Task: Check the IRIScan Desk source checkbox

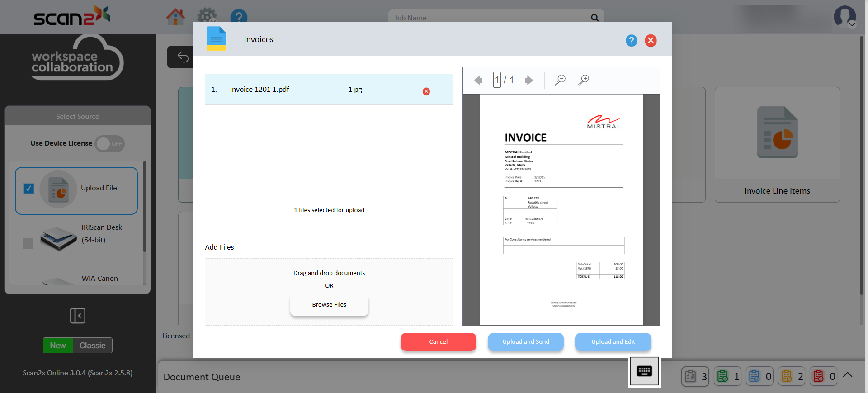Action: (x=28, y=243)
